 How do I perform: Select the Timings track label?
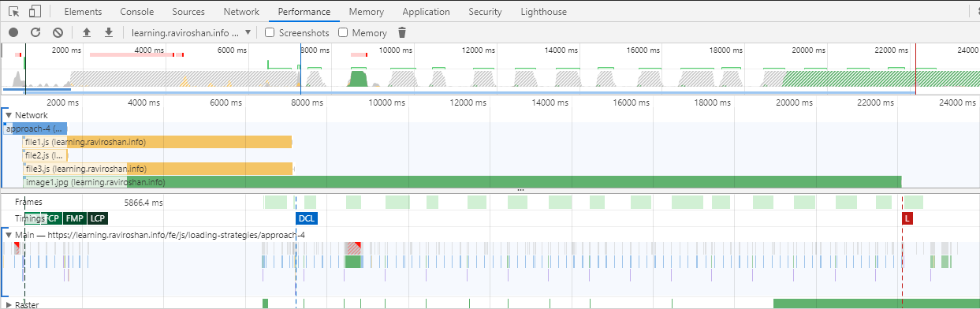(29, 218)
